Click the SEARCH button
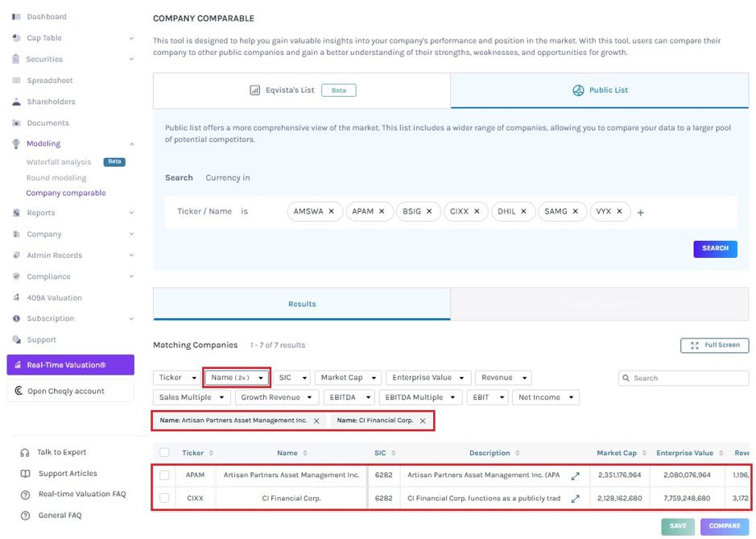 pos(715,248)
